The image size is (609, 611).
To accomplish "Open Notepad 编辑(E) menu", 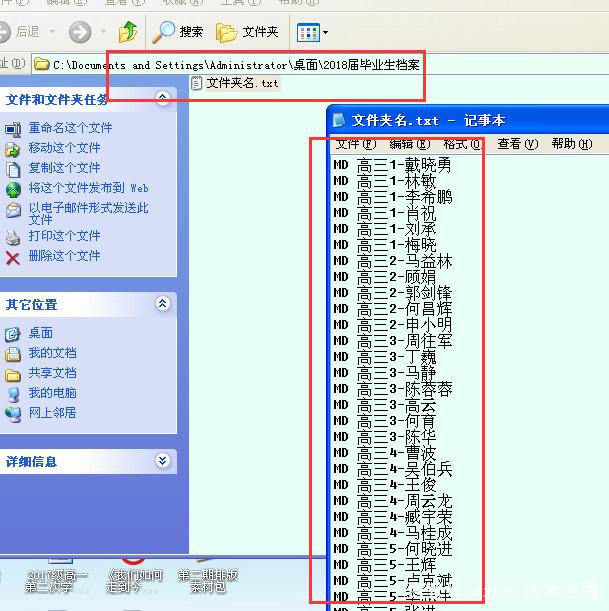I will [410, 144].
